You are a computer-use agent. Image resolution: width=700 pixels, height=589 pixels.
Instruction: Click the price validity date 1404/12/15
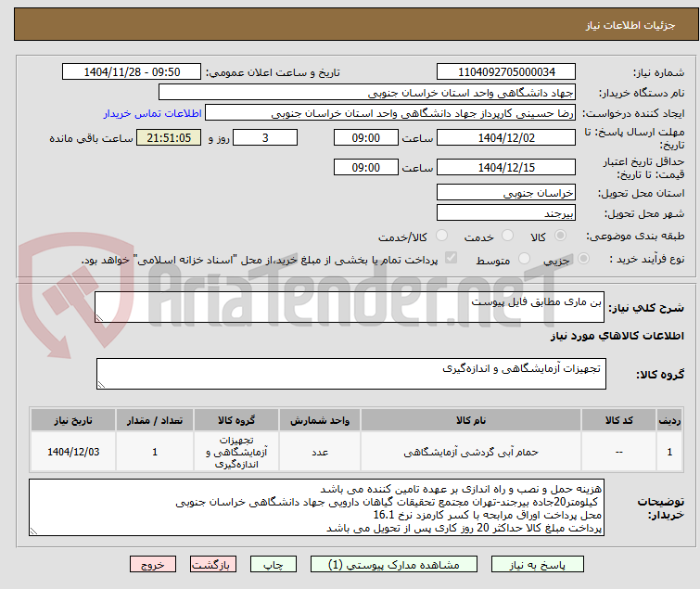[x=506, y=167]
